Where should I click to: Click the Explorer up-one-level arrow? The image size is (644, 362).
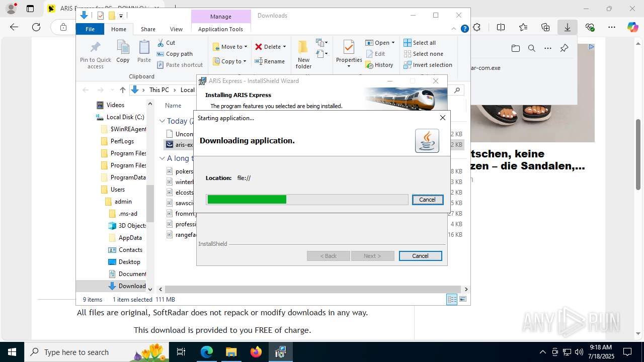pos(123,90)
